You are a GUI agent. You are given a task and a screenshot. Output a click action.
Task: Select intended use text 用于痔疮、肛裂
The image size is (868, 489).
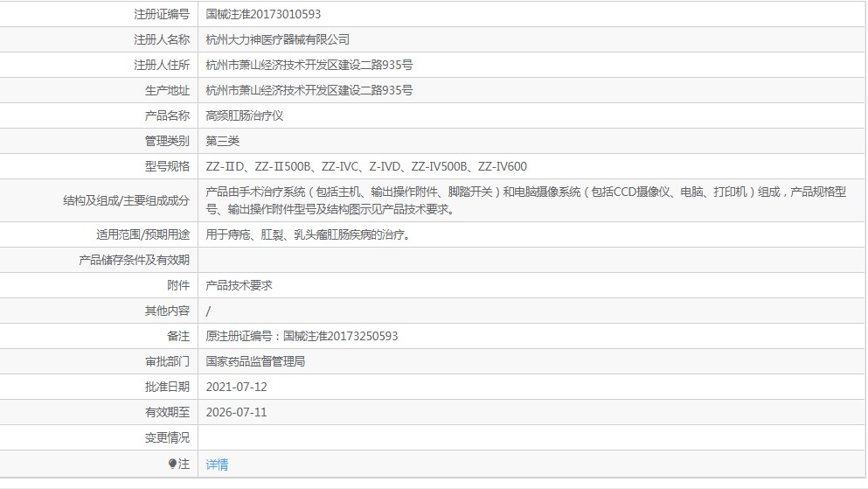click(309, 234)
